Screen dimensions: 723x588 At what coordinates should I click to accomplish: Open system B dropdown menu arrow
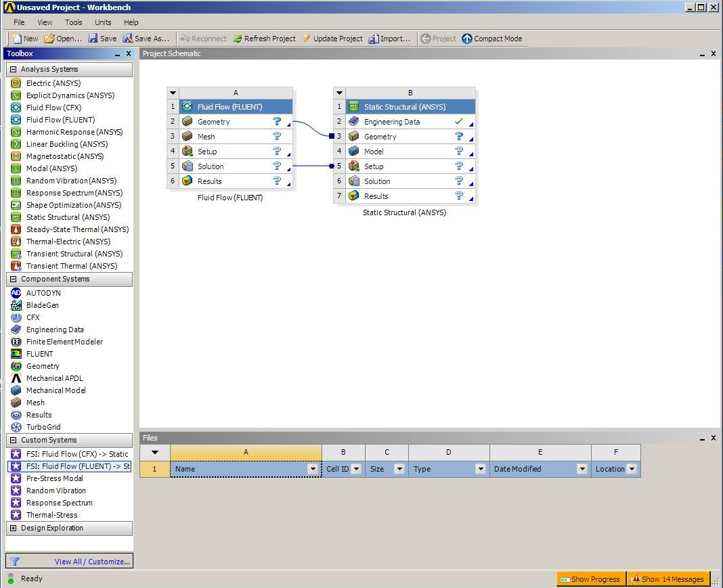tap(339, 93)
